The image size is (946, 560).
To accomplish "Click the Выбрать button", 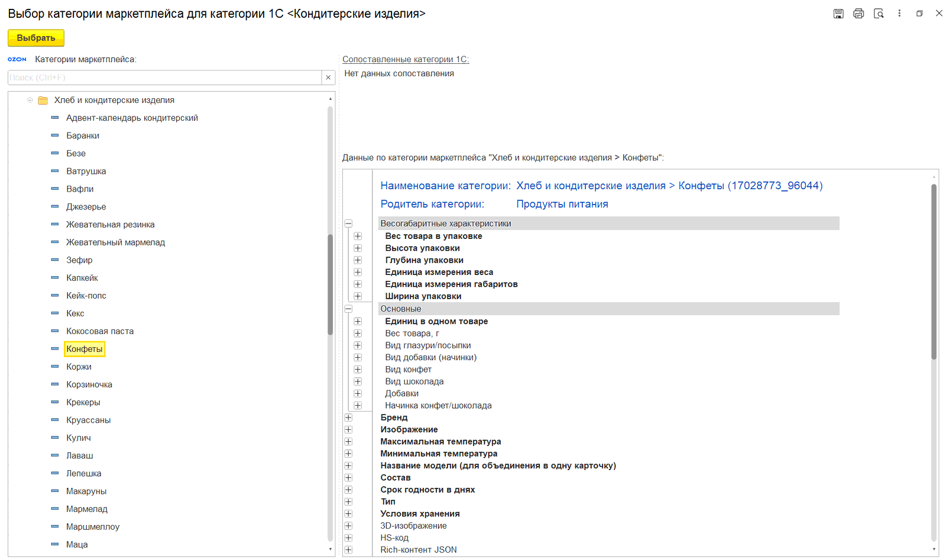I will [36, 38].
